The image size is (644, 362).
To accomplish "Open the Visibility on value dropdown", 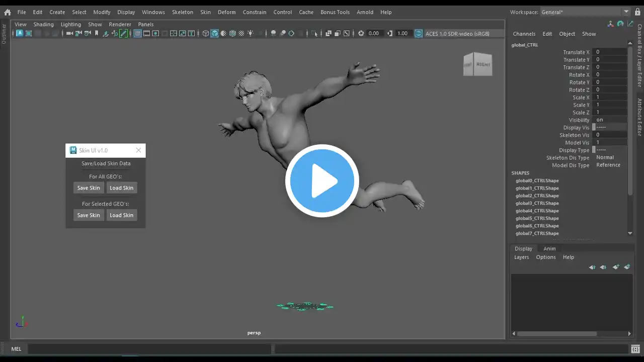I will pos(610,120).
